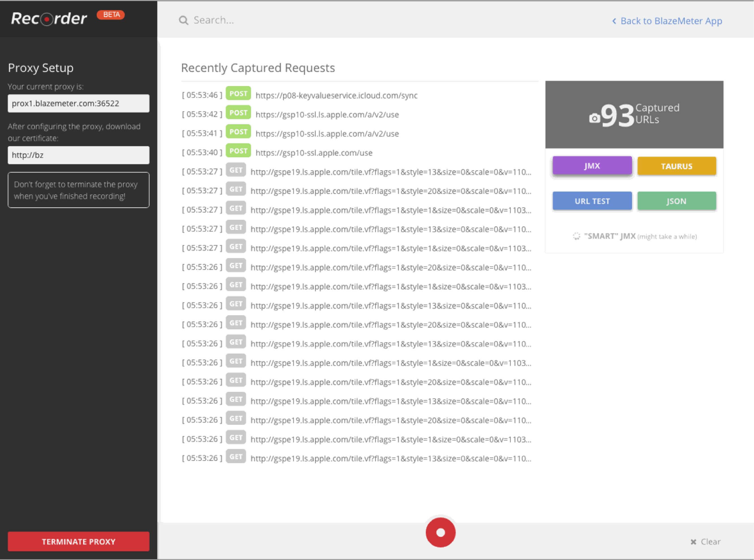Click the terminate proxy reminder box
Screen dimensions: 754x560
coord(79,190)
